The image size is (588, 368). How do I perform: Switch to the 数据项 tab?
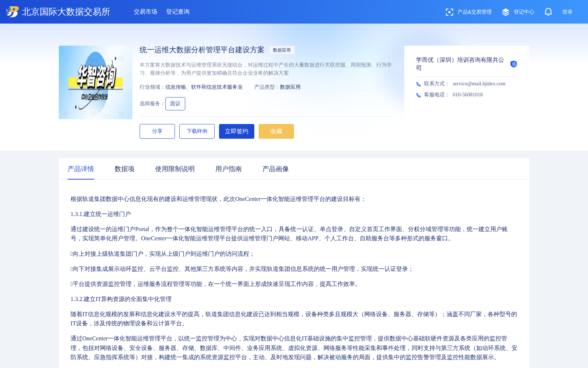coord(125,169)
